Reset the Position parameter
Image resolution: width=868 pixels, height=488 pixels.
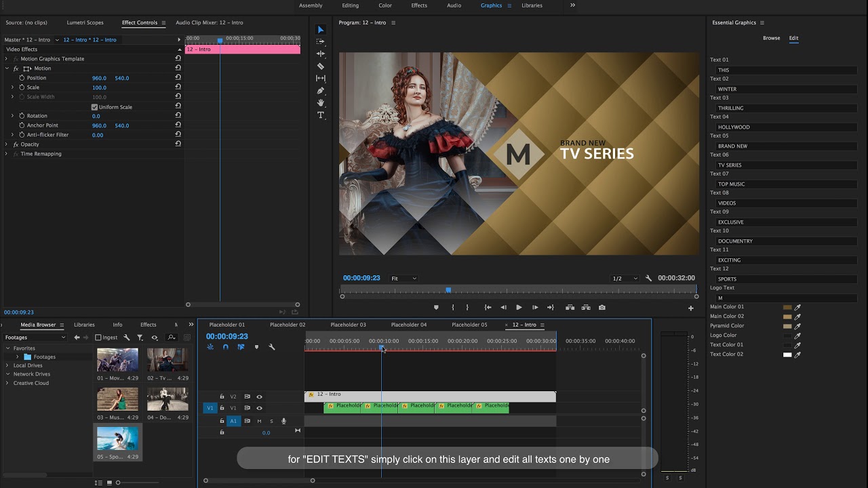178,78
